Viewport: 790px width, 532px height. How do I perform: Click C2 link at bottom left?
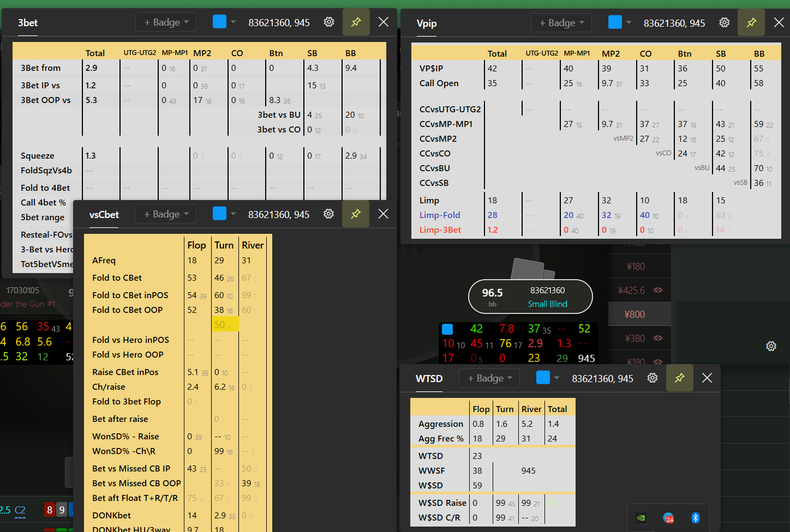tap(20, 510)
